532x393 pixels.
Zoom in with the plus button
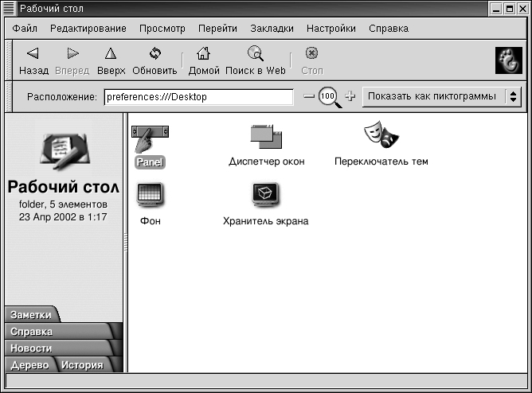click(350, 97)
